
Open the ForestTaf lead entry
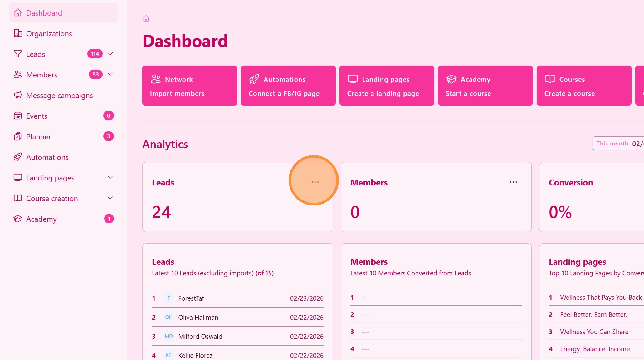click(191, 298)
